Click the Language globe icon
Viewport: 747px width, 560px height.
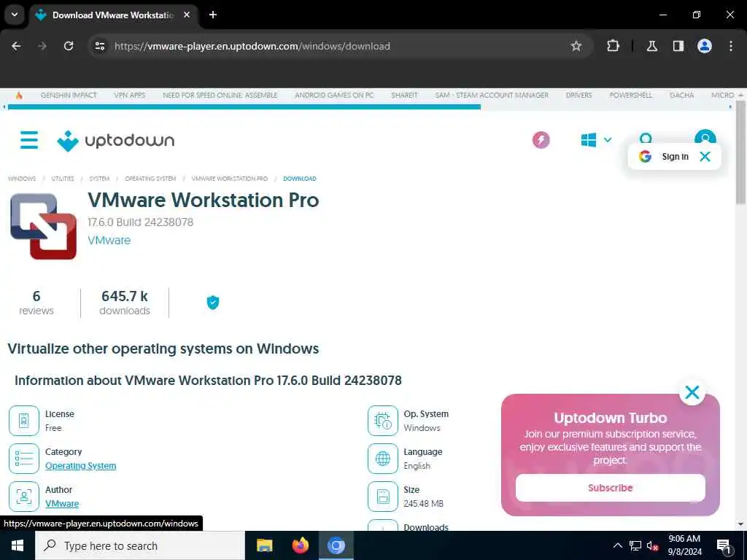(x=382, y=458)
